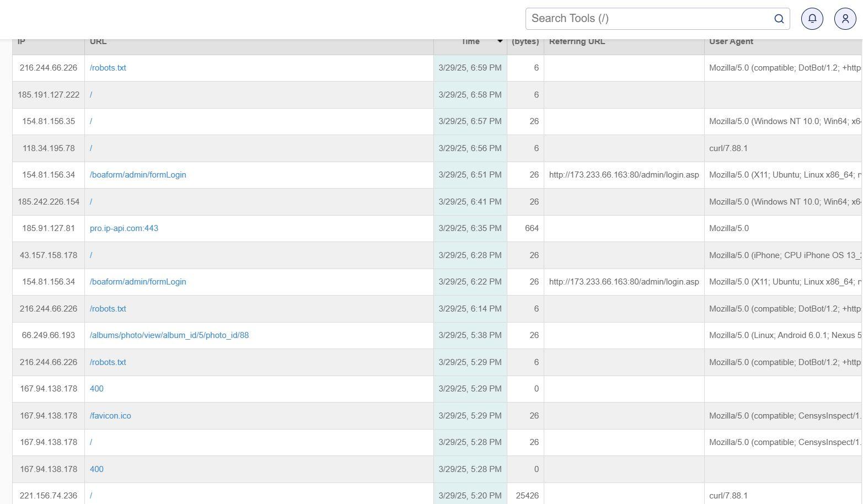Open the /robots.txt link from 6:59 PM
Viewport: 863px width, 504px height.
point(108,68)
